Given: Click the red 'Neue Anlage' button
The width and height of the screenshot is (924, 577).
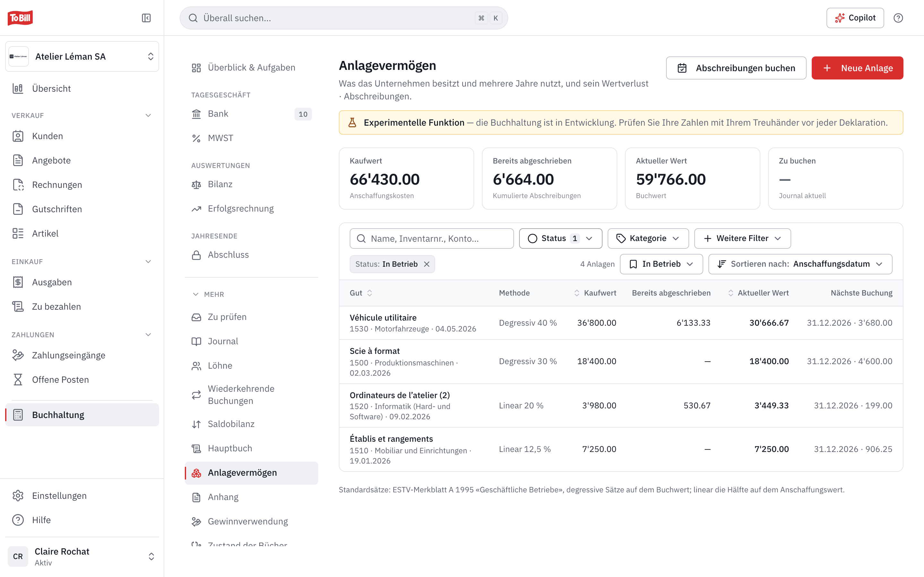Looking at the screenshot, I should (x=857, y=68).
